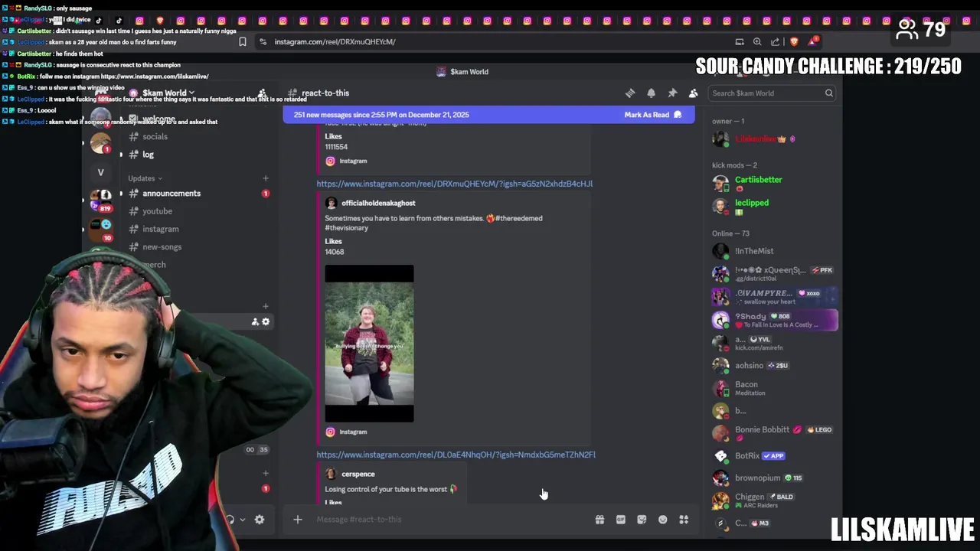Click the install app icon in address bar
The image size is (980, 551).
tap(740, 42)
